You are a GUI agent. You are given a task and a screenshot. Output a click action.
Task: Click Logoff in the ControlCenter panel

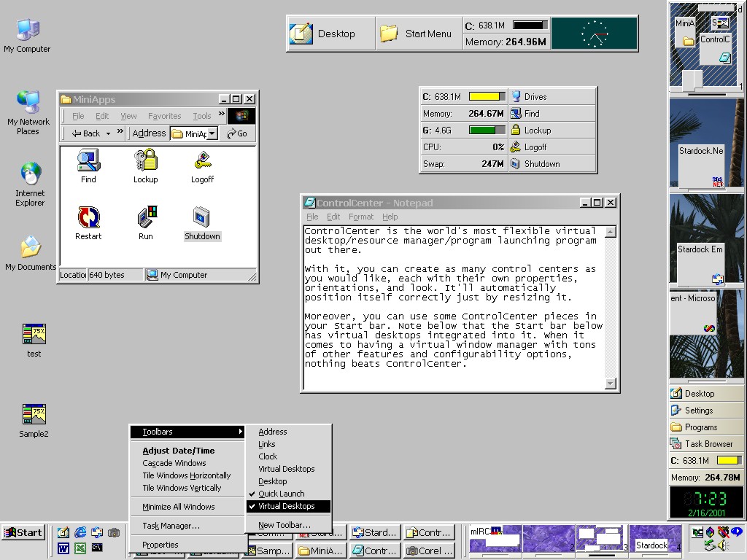click(552, 147)
